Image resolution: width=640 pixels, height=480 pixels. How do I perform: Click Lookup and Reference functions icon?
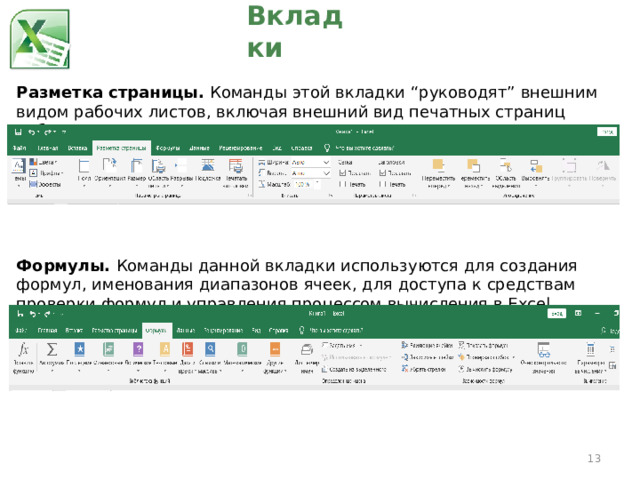click(x=210, y=349)
